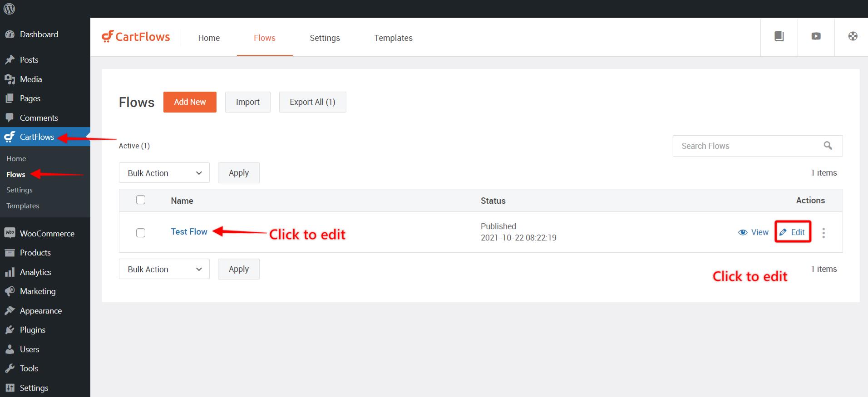Image resolution: width=868 pixels, height=397 pixels.
Task: Open the Test Flow name link
Action: pos(189,232)
